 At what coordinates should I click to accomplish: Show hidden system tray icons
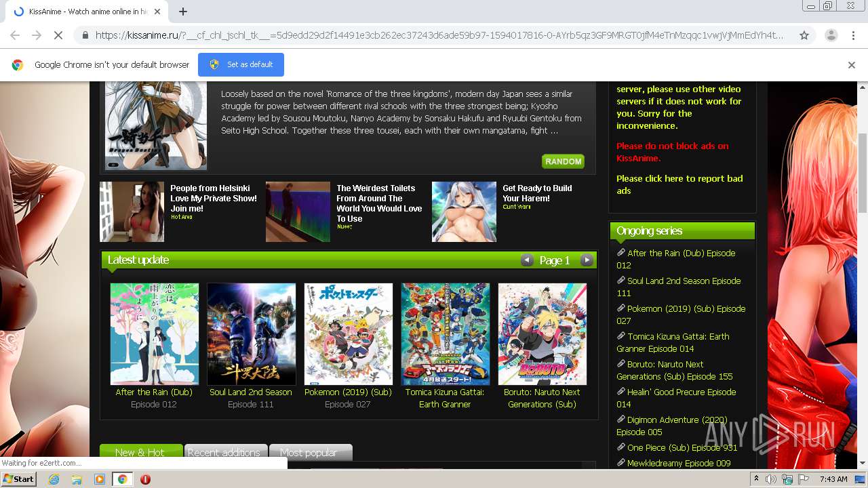(756, 479)
